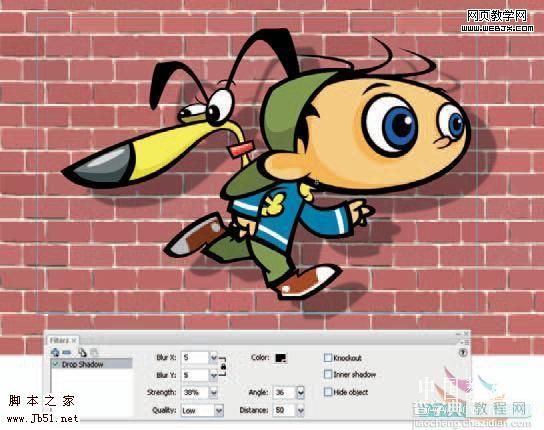Remove the filter with the minus icon

(x=67, y=353)
